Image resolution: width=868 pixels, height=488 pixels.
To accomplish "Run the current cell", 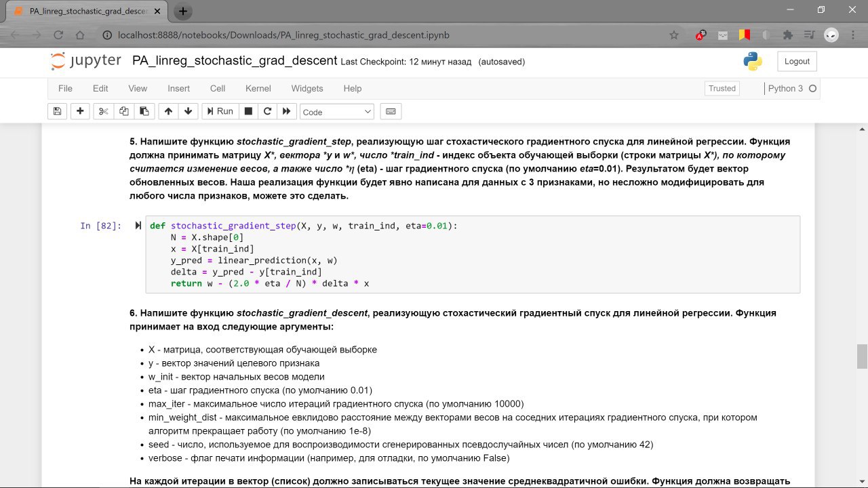I will coord(220,111).
